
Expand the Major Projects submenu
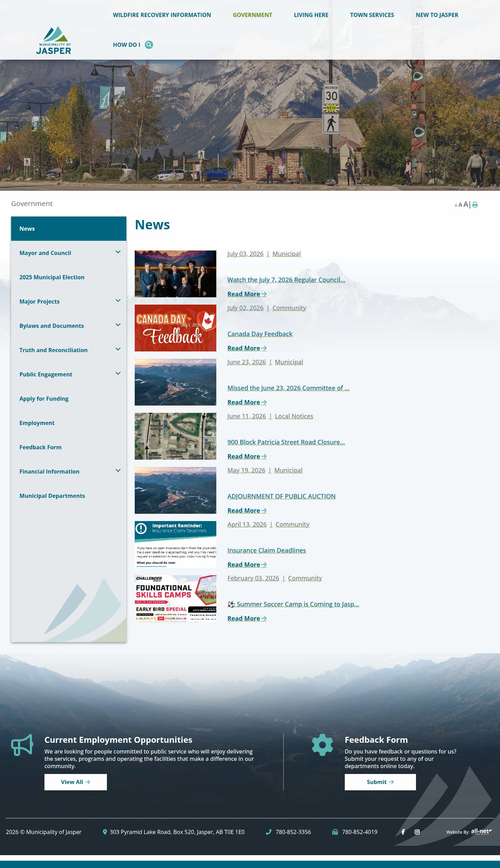(118, 301)
